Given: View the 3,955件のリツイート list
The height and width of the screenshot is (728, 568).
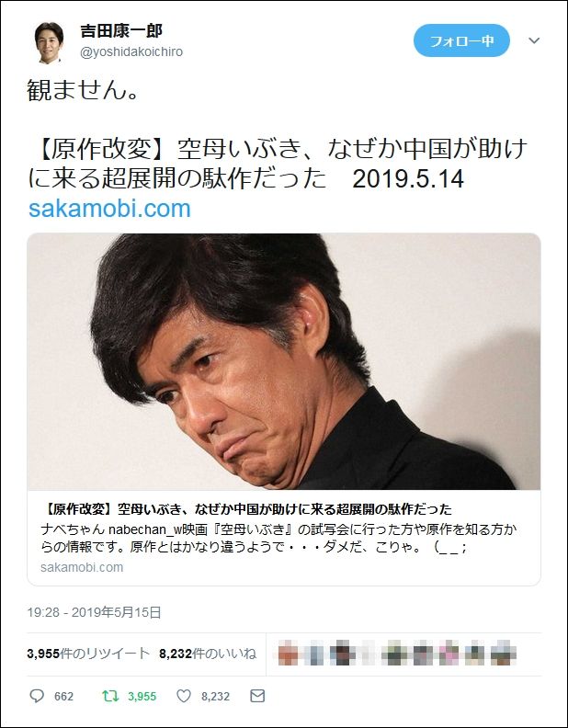Looking at the screenshot, I should tap(88, 654).
